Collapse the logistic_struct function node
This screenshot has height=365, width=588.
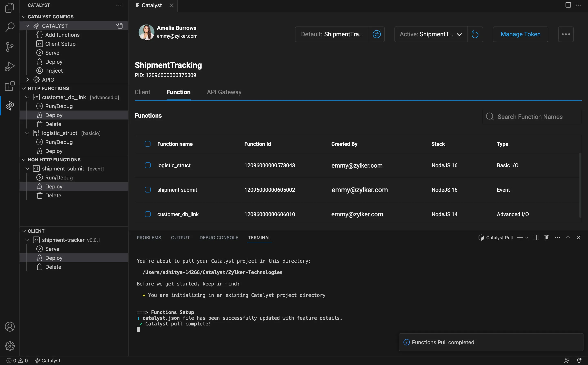coord(27,133)
